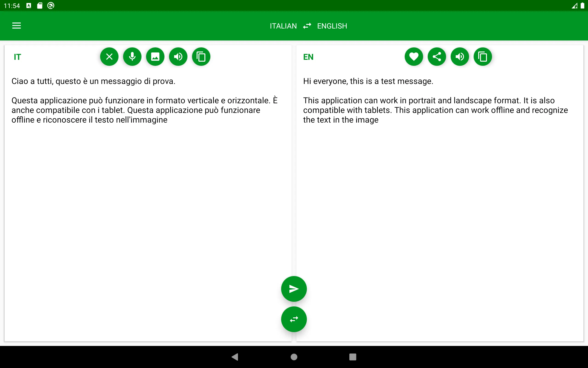Tap the circular sync status bar icon
The image size is (588, 368).
click(x=51, y=6)
